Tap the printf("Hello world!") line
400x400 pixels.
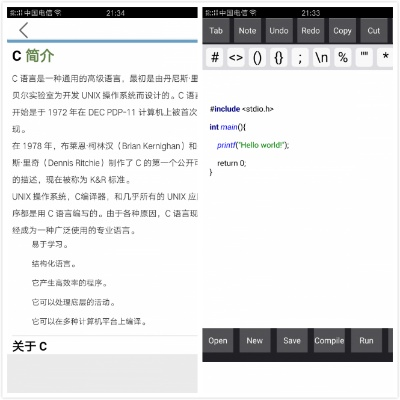coord(253,145)
